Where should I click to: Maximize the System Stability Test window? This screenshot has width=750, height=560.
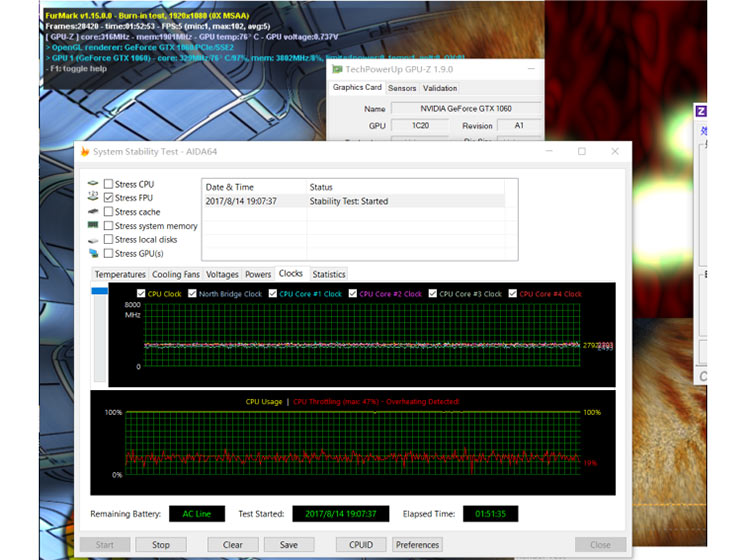click(582, 152)
